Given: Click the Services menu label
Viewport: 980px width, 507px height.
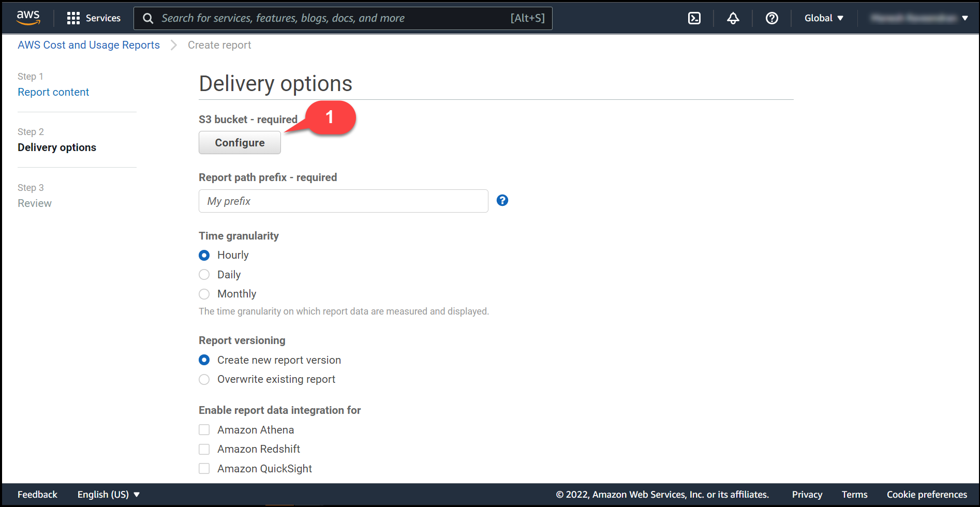Looking at the screenshot, I should [103, 18].
